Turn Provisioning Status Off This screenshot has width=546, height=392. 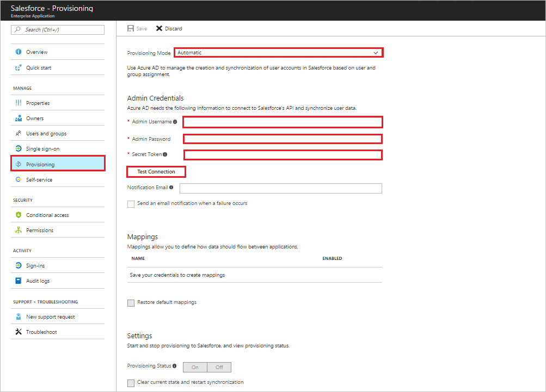(x=219, y=367)
